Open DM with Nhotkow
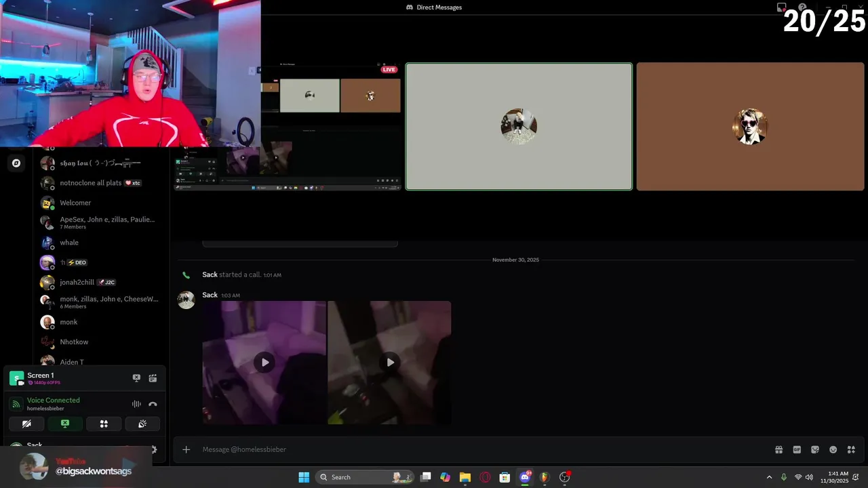 100,342
